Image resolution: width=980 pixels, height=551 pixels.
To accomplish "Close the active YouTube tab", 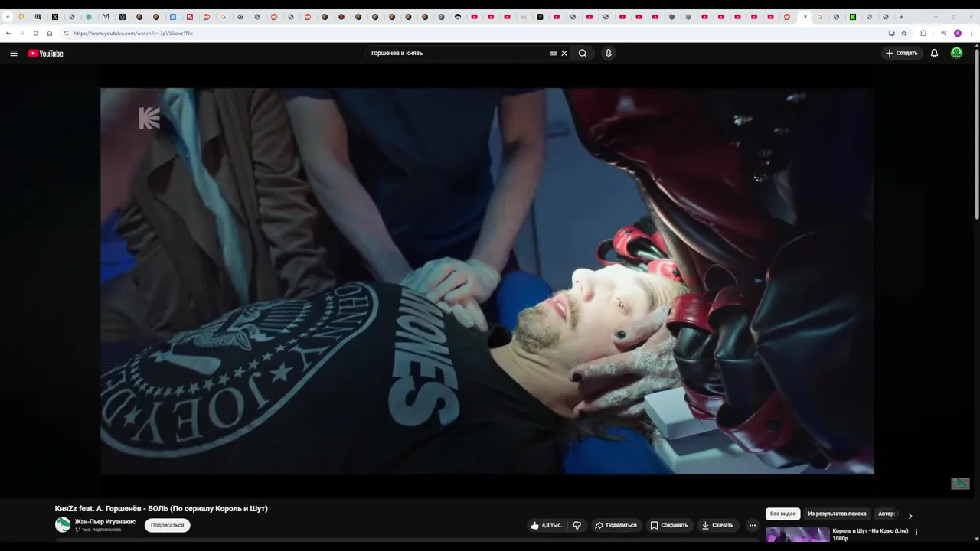I will coord(805,17).
